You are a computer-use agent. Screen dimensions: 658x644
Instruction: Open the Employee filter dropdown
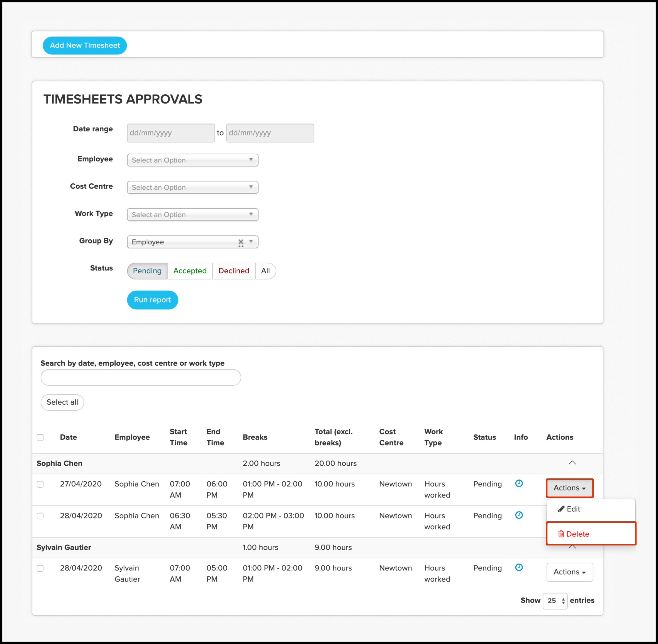pyautogui.click(x=192, y=160)
